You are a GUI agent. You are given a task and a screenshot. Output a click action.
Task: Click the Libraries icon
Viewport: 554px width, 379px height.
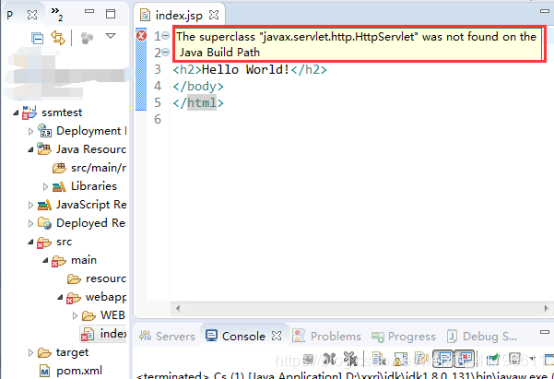point(59,186)
